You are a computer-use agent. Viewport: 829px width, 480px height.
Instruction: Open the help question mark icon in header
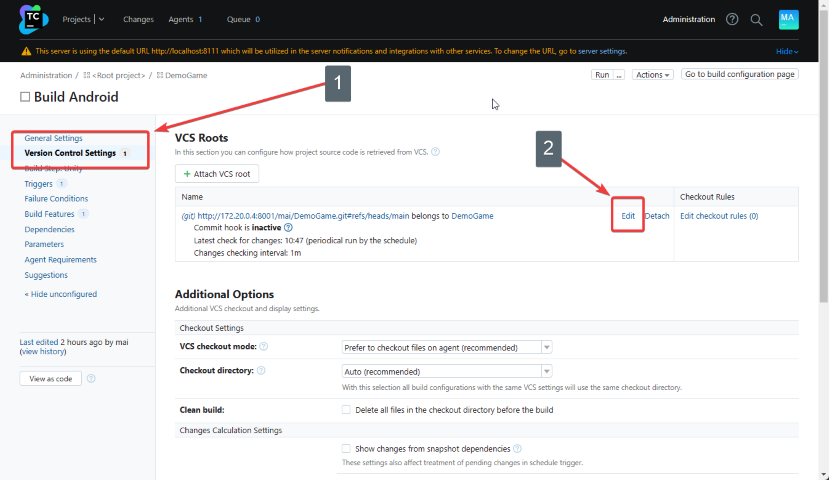point(732,19)
